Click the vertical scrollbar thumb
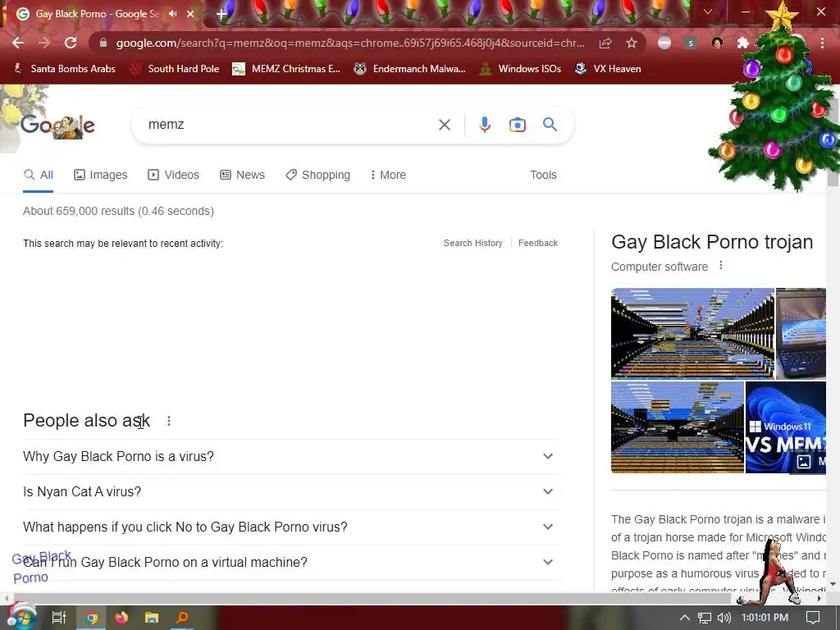The width and height of the screenshot is (840, 630). 833,141
